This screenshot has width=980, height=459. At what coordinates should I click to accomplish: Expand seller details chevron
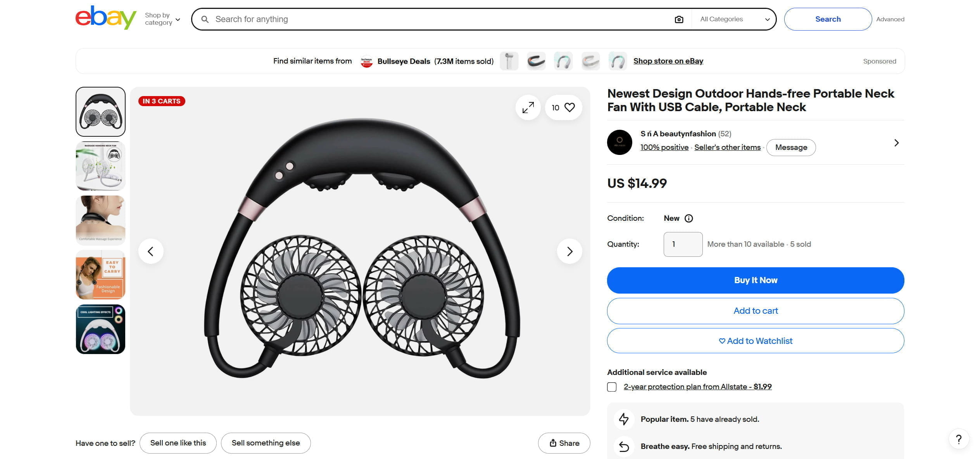point(896,143)
